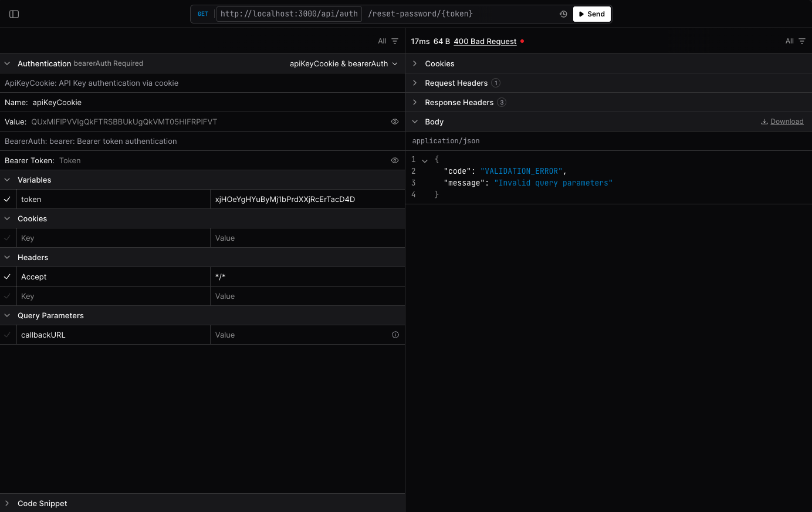Collapse the request Cookies section
The image size is (812, 512).
pyautogui.click(x=7, y=218)
